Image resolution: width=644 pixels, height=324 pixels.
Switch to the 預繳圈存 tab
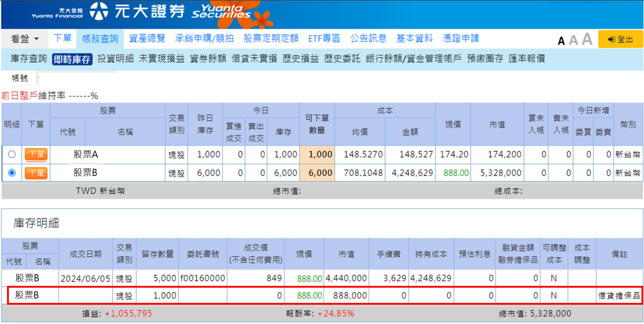point(485,59)
